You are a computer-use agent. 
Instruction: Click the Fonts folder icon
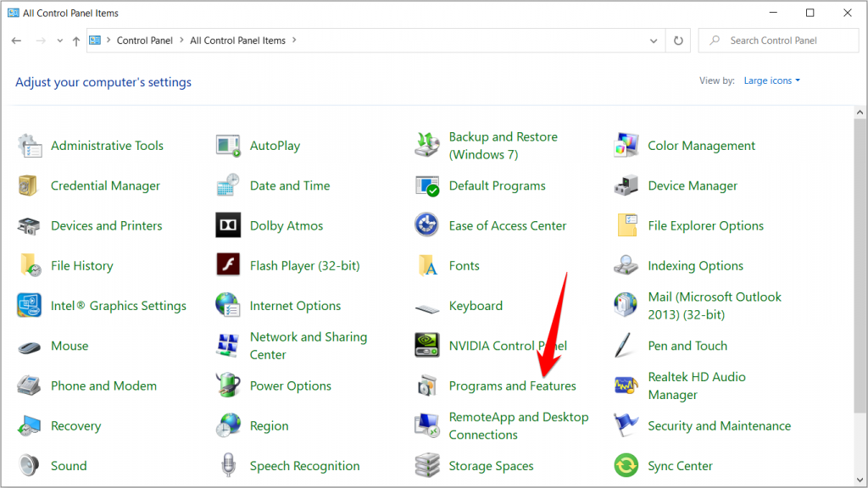coord(428,265)
